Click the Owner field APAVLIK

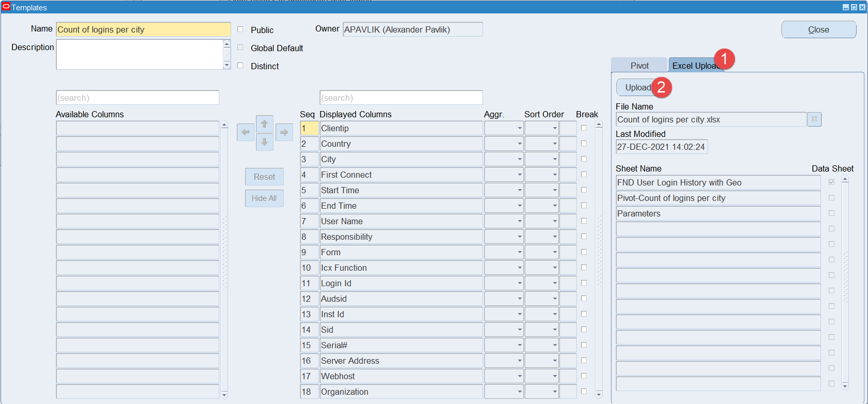click(413, 29)
